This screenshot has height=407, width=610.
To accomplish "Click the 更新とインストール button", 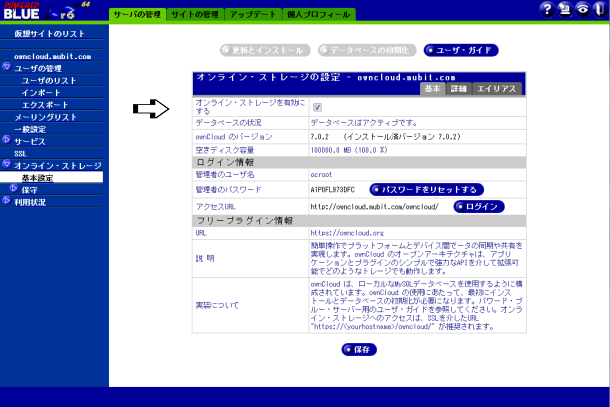I will pyautogui.click(x=265, y=50).
